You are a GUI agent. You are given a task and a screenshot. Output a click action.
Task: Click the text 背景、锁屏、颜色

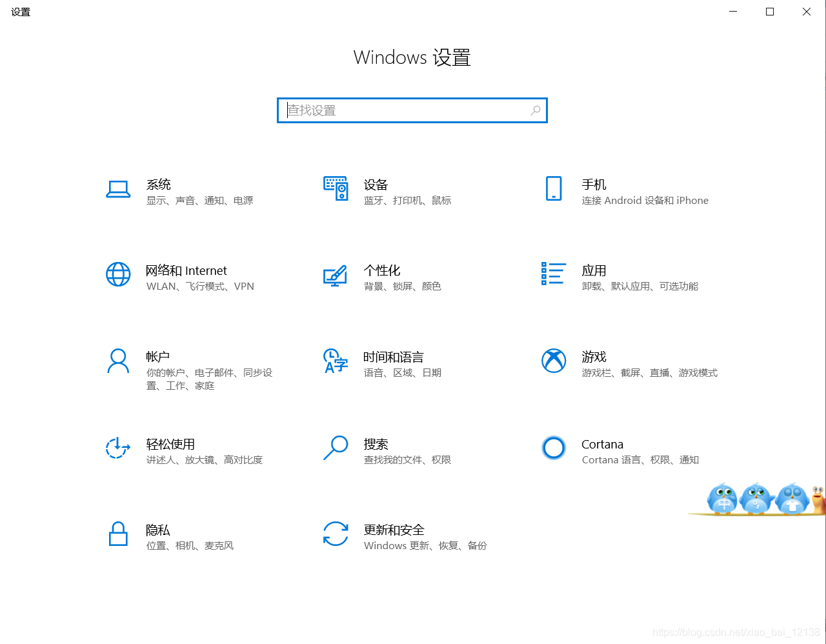(x=403, y=287)
